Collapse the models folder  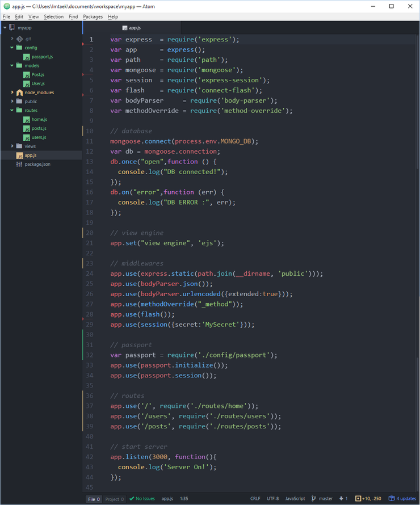click(11, 65)
